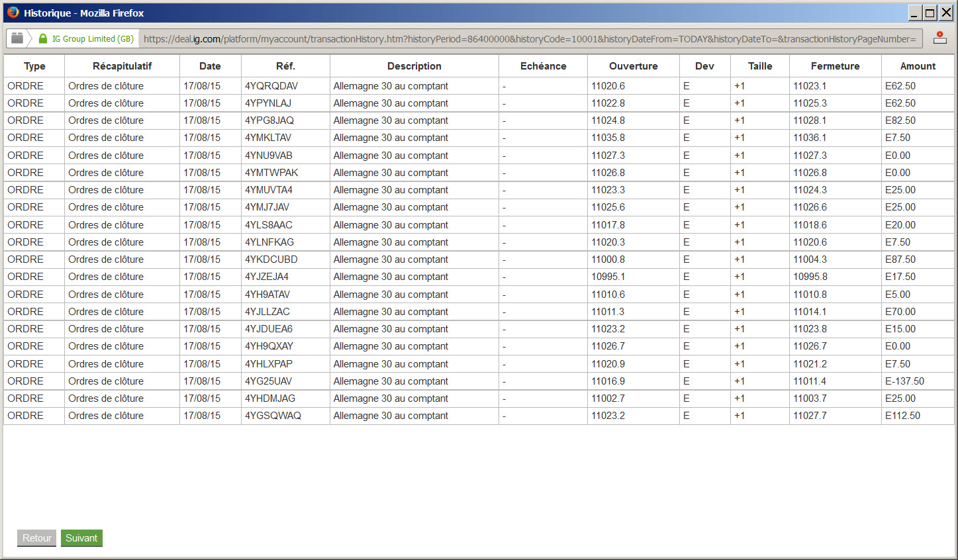Click the amount E112.50
958x560 pixels.
[903, 416]
